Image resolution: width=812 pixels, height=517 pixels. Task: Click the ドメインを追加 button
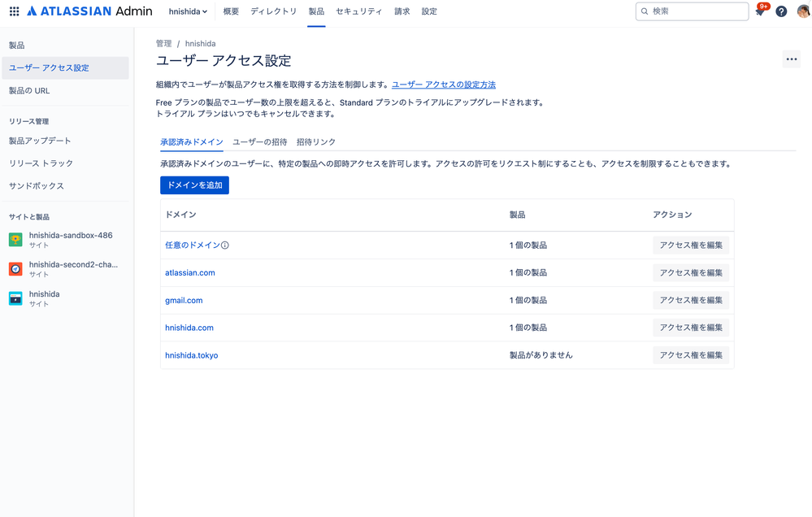[194, 185]
